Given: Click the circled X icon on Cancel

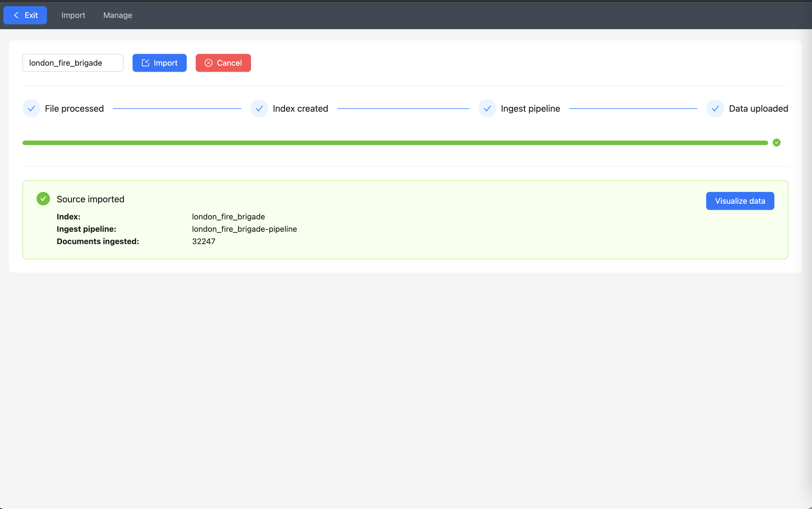Looking at the screenshot, I should click(x=208, y=63).
